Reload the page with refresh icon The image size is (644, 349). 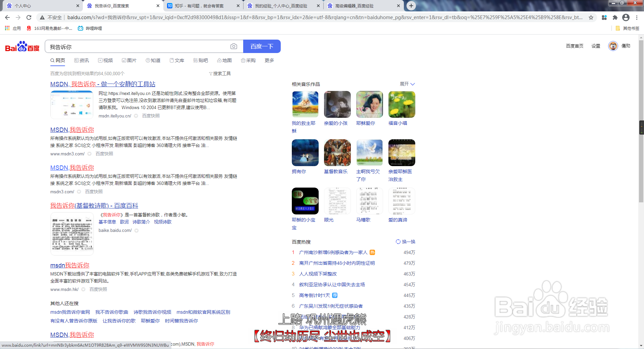tap(29, 17)
